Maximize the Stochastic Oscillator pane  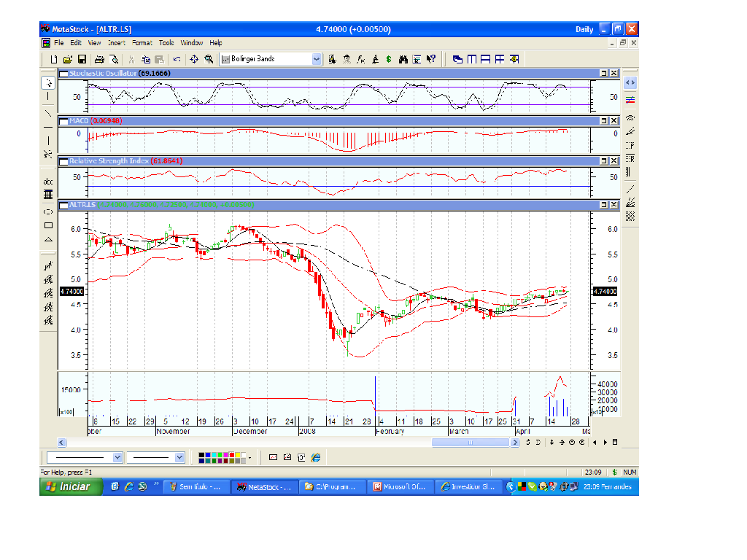[x=603, y=74]
